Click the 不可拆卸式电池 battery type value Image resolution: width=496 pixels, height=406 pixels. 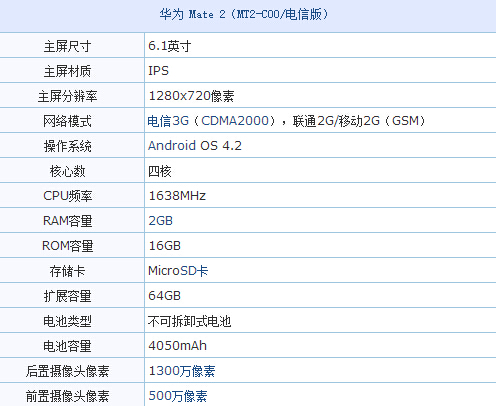pyautogui.click(x=189, y=321)
